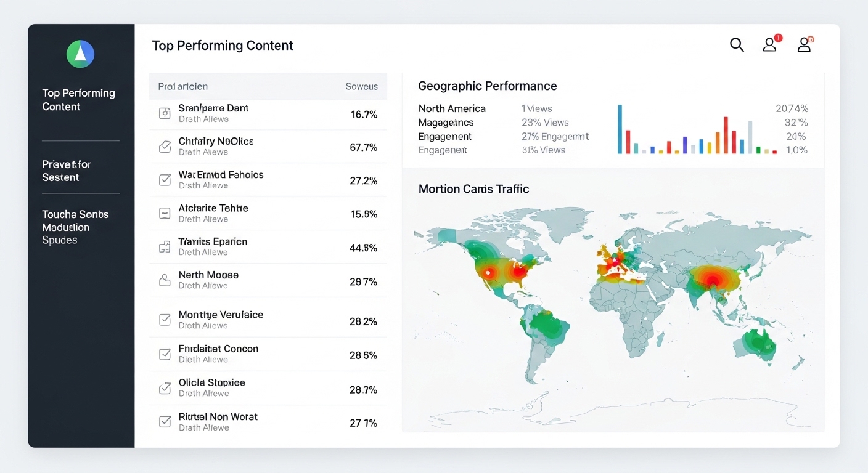Click the icon beside Tfanies Eparicn

165,247
